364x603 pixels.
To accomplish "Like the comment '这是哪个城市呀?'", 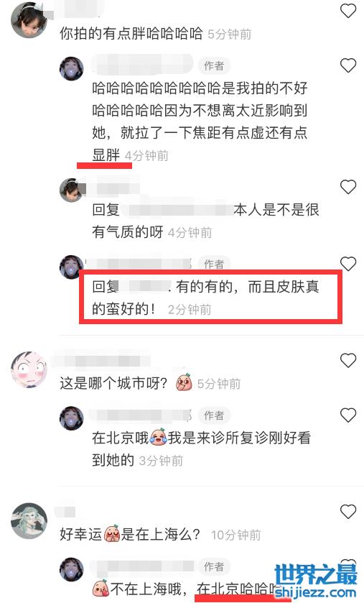I will click(348, 360).
